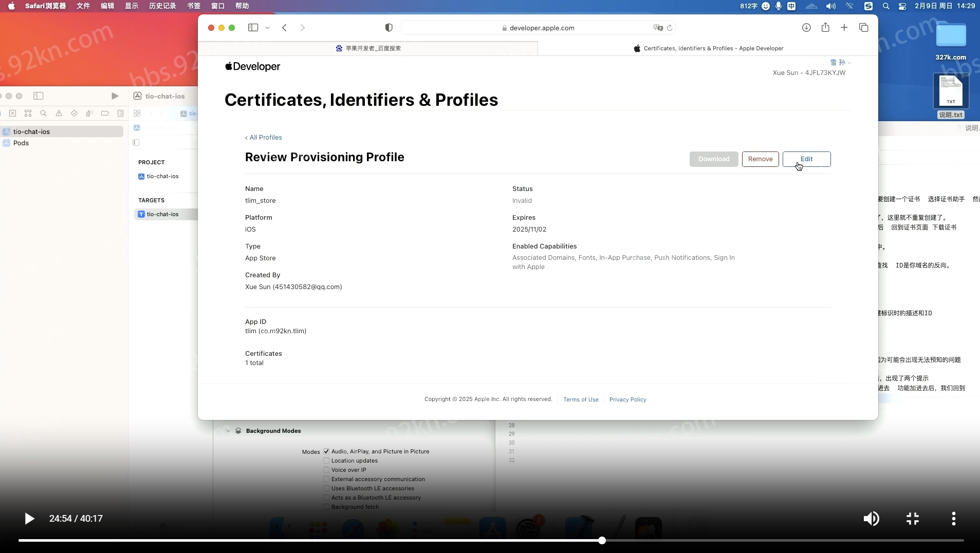Go back to All Profiles link
The width and height of the screenshot is (980, 553).
[x=264, y=137]
